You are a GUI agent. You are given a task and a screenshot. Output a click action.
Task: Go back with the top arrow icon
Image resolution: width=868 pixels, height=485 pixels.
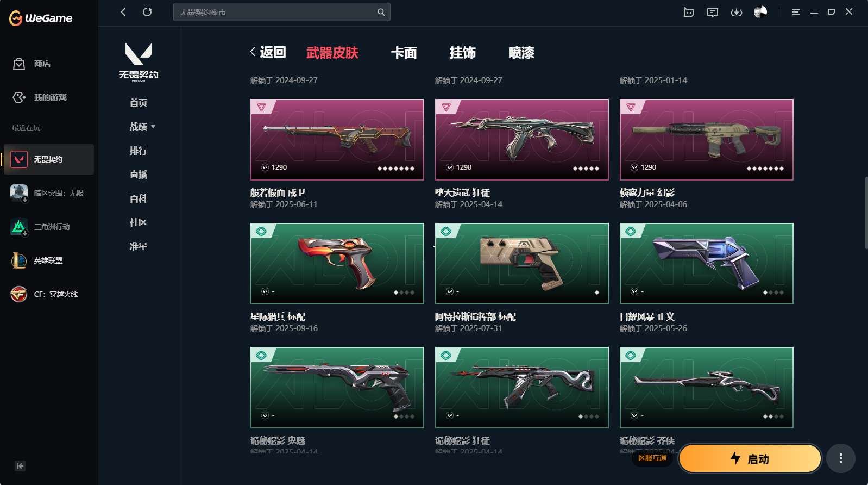(x=123, y=12)
